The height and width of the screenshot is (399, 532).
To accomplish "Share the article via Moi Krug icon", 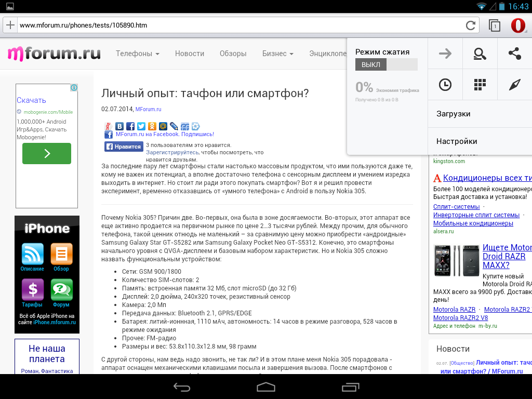I will pyautogui.click(x=196, y=126).
